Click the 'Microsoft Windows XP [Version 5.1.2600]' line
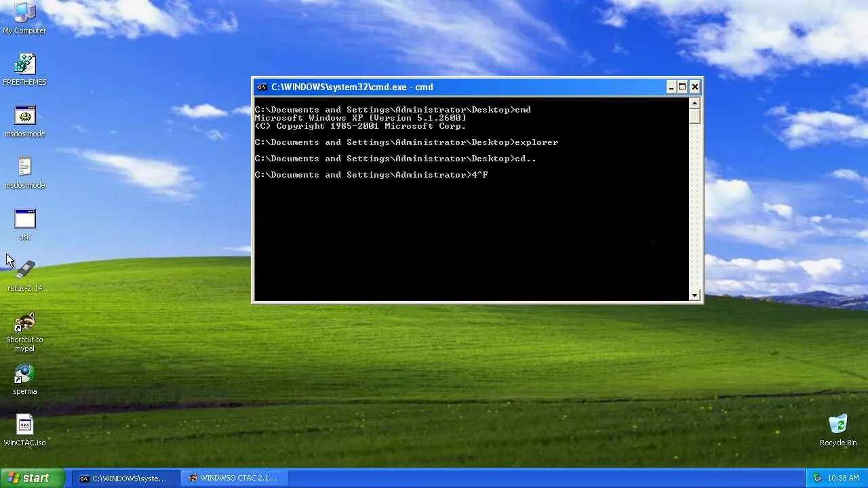The width and height of the screenshot is (868, 488). coord(360,118)
